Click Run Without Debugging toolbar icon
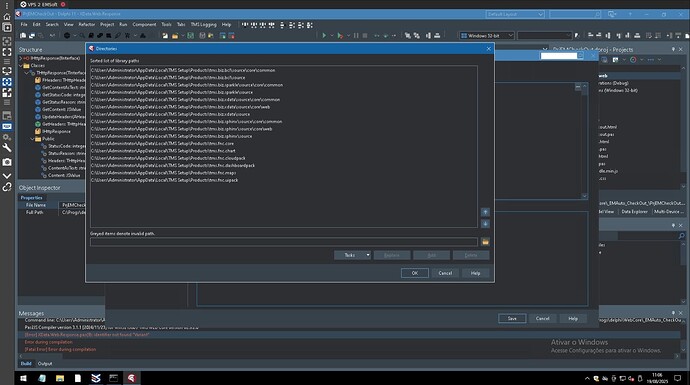 click(340, 36)
